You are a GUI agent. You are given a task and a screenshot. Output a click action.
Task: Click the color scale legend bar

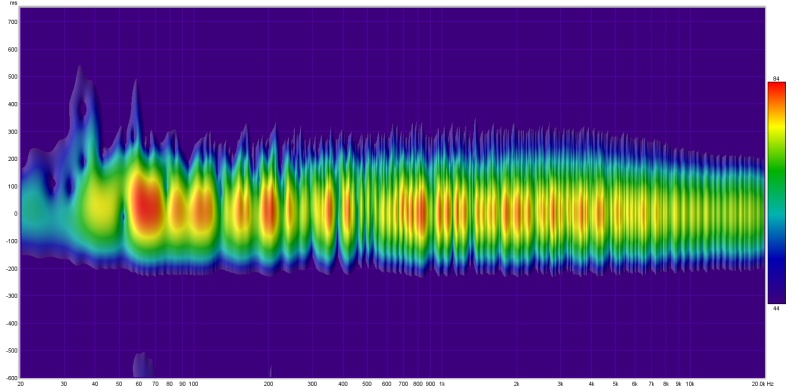click(x=777, y=192)
